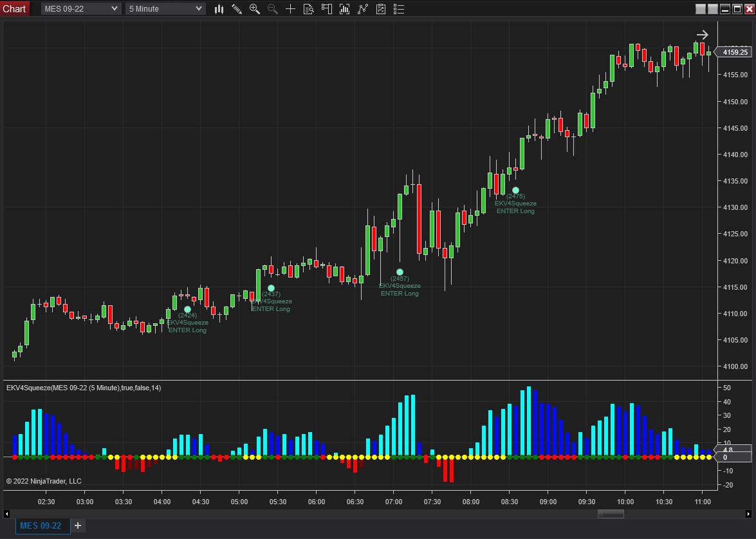
Task: Open the Indicators dialog
Action: click(x=363, y=8)
